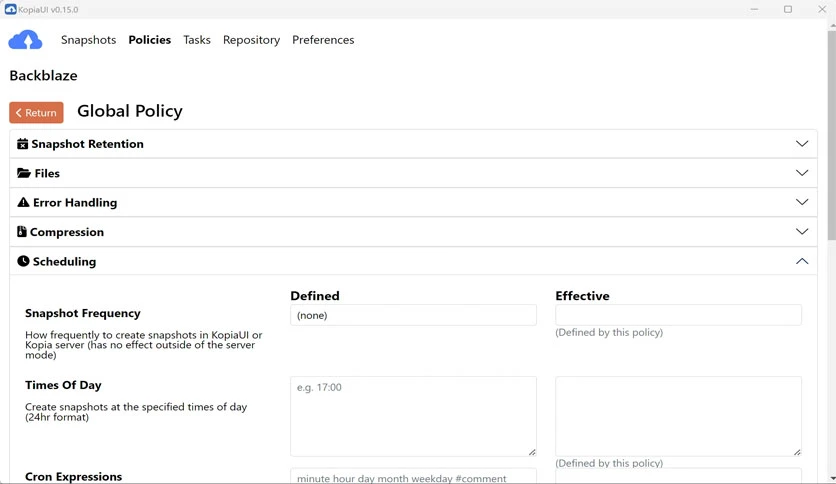Click the resize handle of defined Times textarea
This screenshot has height=484, width=836.
click(x=532, y=452)
